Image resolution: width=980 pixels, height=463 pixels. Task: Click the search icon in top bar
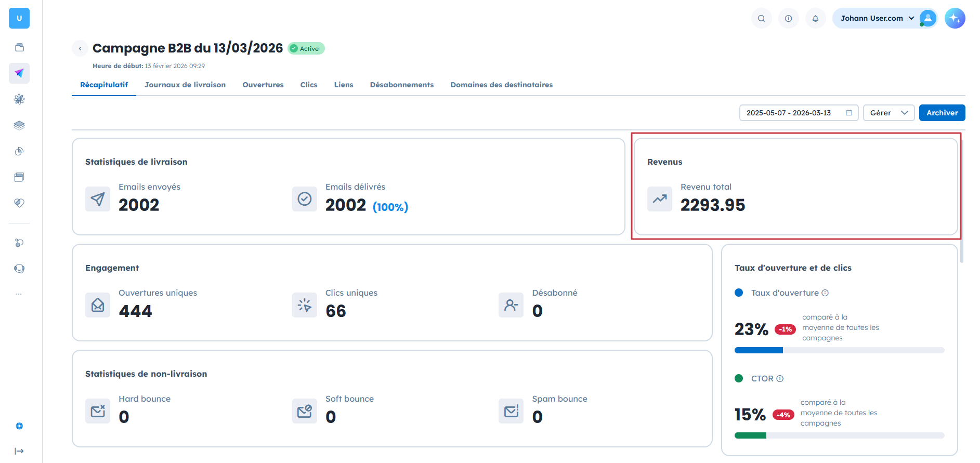[x=761, y=18]
